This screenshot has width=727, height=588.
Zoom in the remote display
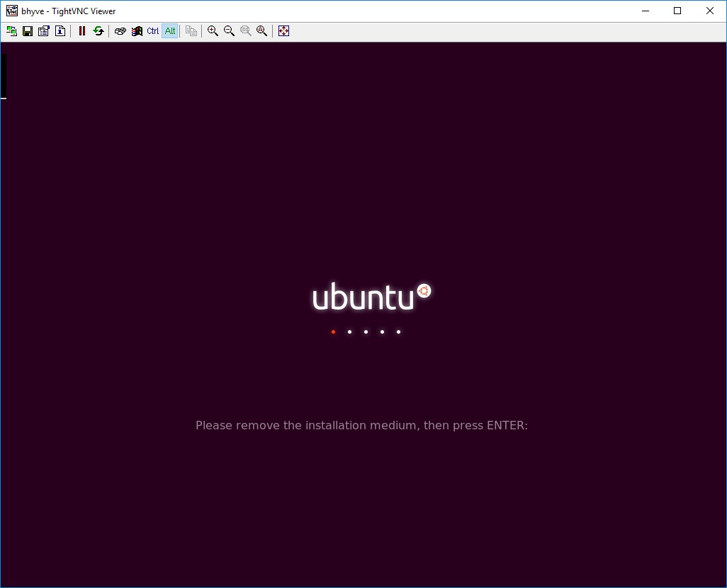pyautogui.click(x=213, y=31)
